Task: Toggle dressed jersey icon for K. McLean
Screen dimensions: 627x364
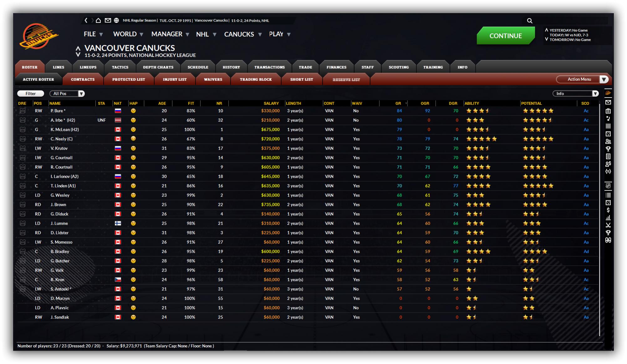Action: click(23, 130)
